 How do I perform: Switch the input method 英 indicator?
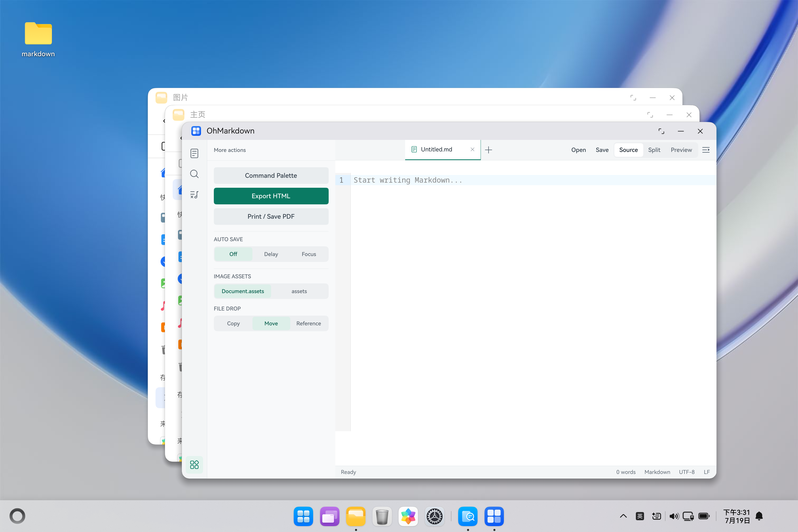click(x=640, y=516)
